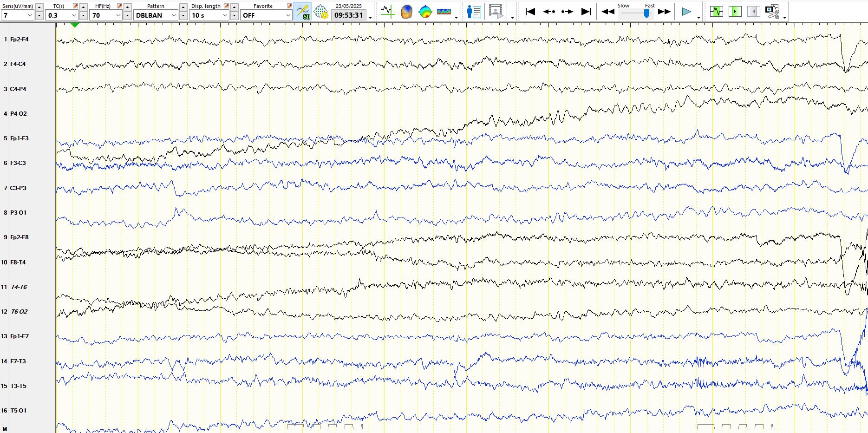The width and height of the screenshot is (868, 433).
Task: Expand the playback toolbar options arrow
Action: coord(698,18)
